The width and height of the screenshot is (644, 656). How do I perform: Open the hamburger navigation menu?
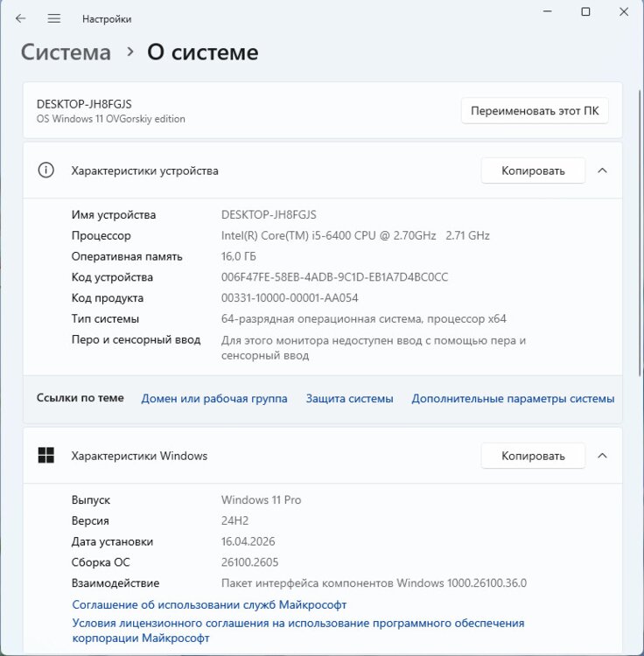tap(54, 18)
